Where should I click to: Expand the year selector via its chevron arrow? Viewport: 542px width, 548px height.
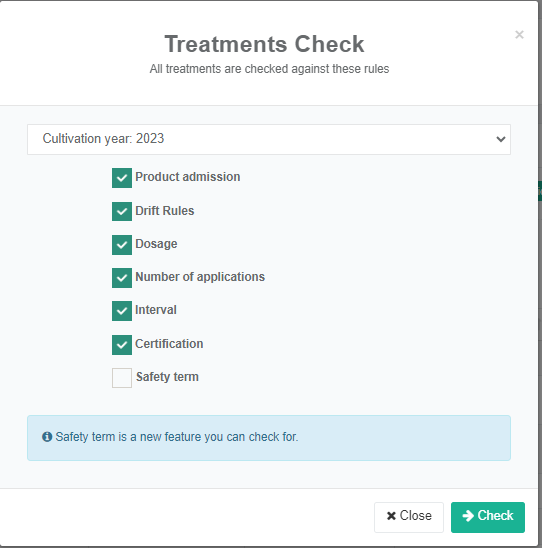(x=501, y=139)
